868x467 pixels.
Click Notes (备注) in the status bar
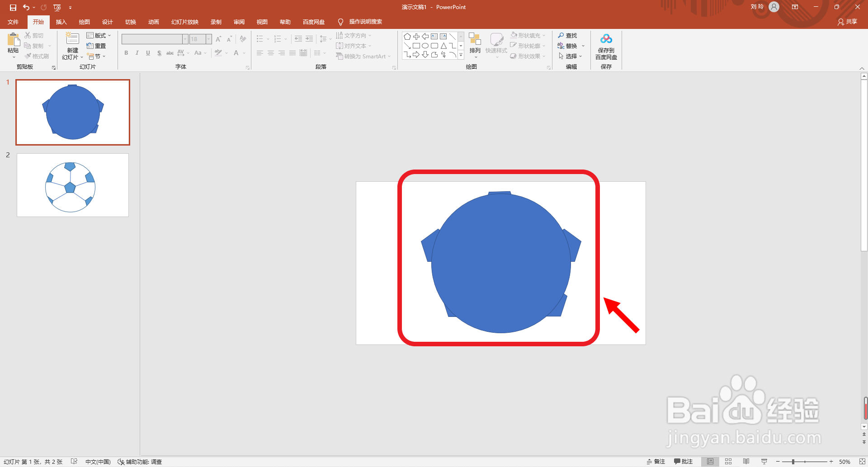click(656, 462)
